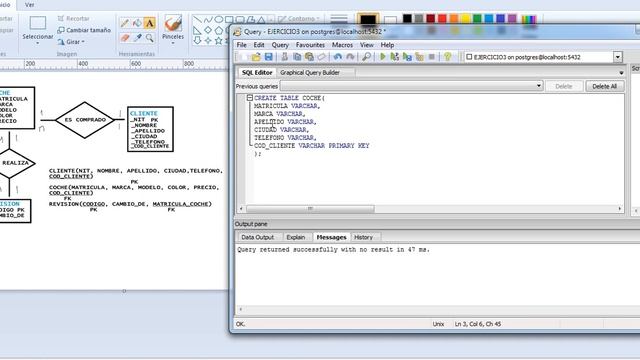Open the Query menu

pos(280,45)
